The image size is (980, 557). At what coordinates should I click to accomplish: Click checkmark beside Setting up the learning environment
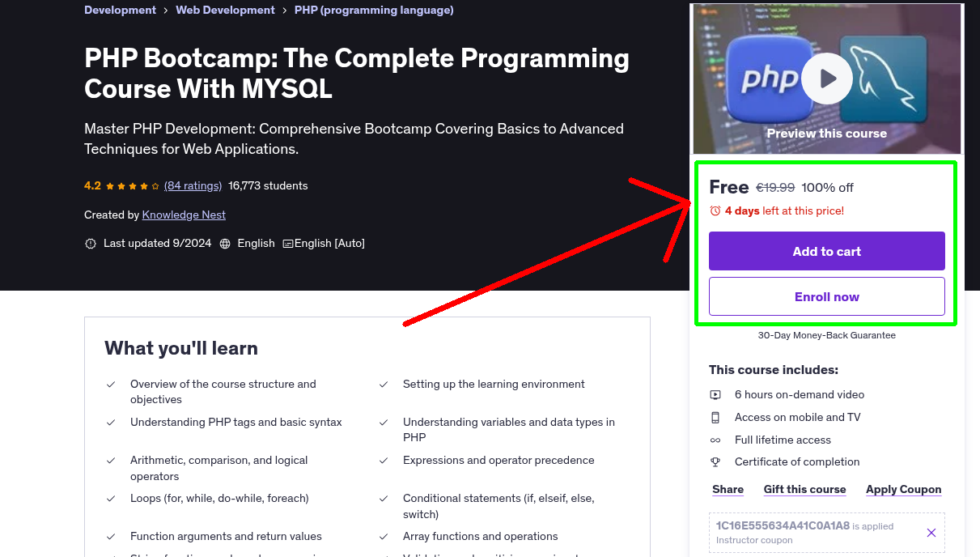(x=384, y=385)
